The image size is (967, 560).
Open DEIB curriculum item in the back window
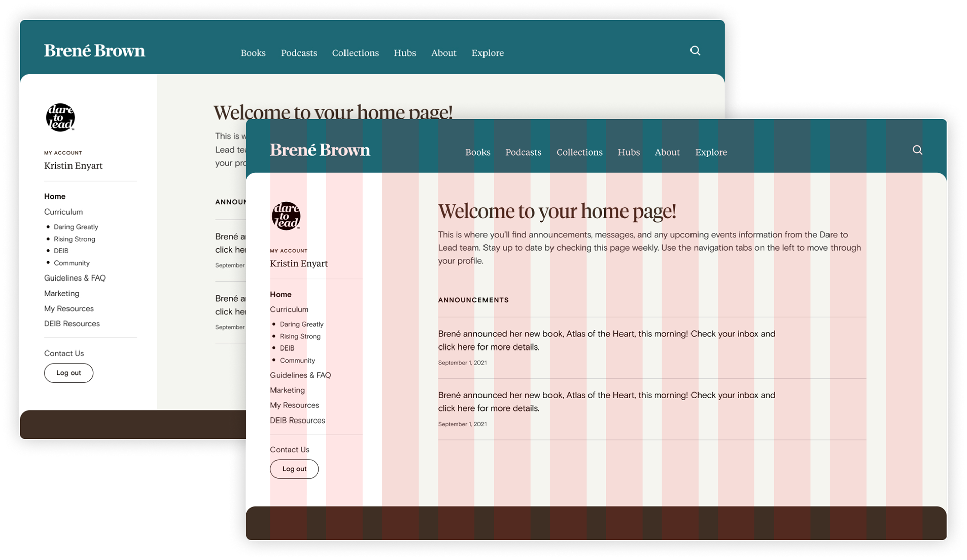pos(61,251)
